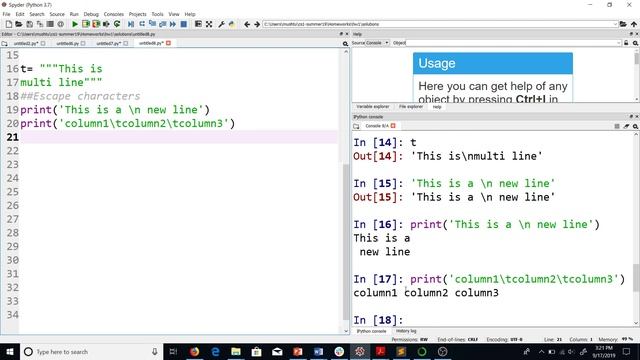Browse a working directory folder icon

pyautogui.click(x=623, y=24)
